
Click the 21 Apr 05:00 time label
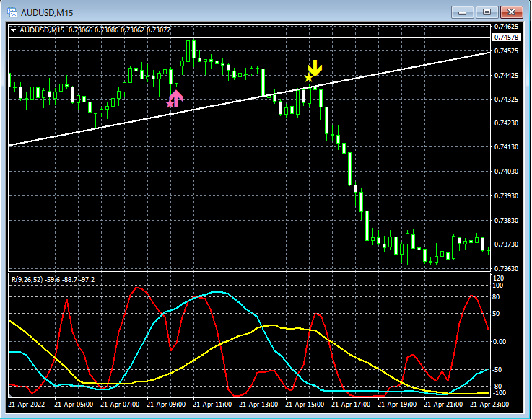tap(74, 405)
